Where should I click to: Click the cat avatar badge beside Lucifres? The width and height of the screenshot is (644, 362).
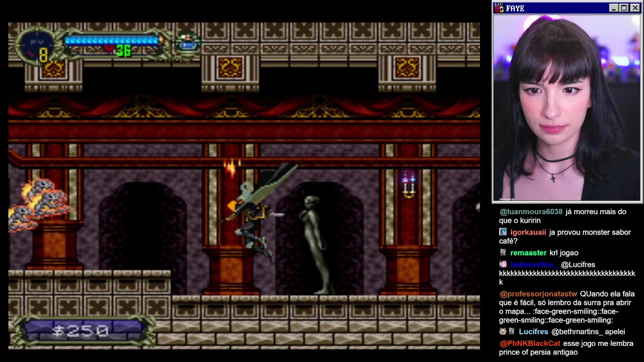click(x=503, y=331)
